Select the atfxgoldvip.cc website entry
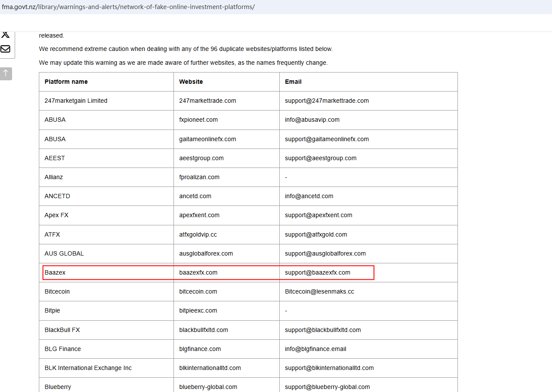The height and width of the screenshot is (392, 552). point(198,234)
